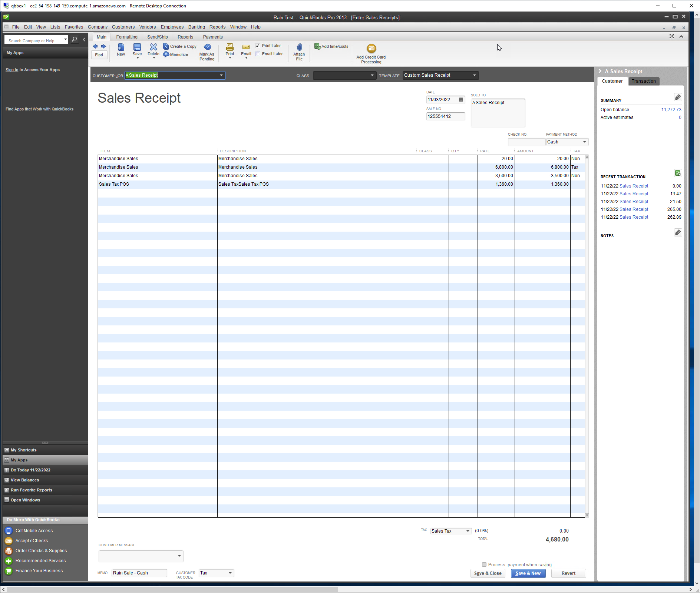Click Order Checks & Supplies icon
Viewport: 700px width, 593px height.
(x=9, y=551)
